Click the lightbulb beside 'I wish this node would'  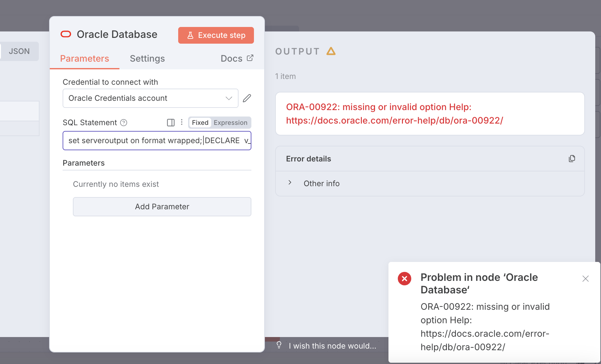279,345
